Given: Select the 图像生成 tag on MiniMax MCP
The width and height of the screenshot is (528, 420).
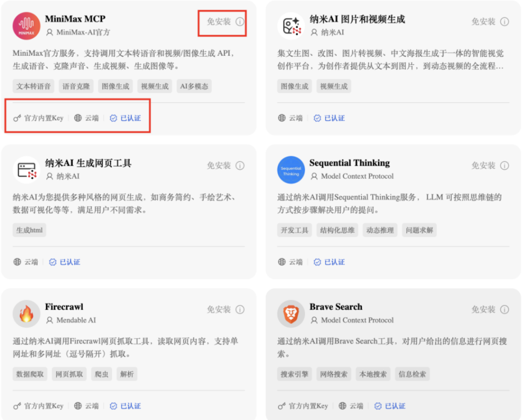Looking at the screenshot, I should point(115,86).
